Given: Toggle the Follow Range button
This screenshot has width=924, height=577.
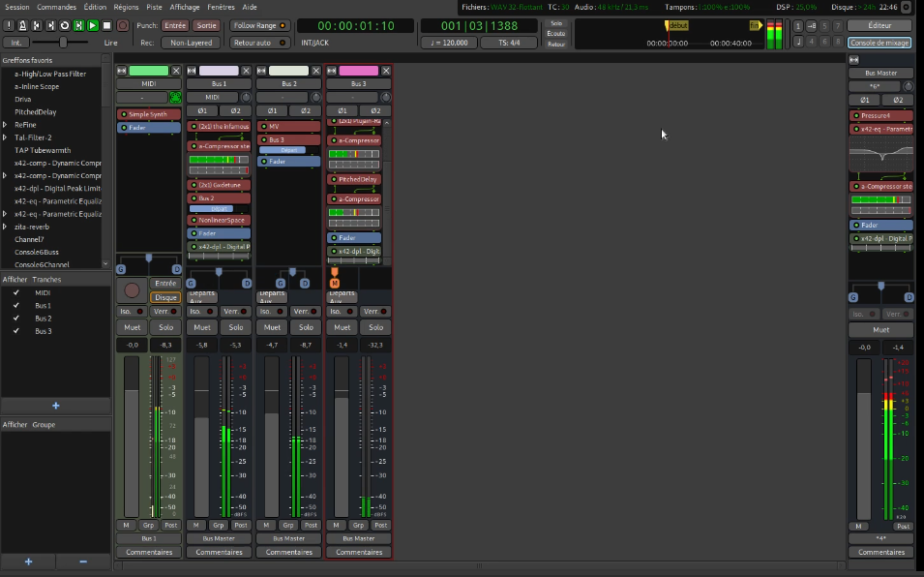Looking at the screenshot, I should 258,25.
